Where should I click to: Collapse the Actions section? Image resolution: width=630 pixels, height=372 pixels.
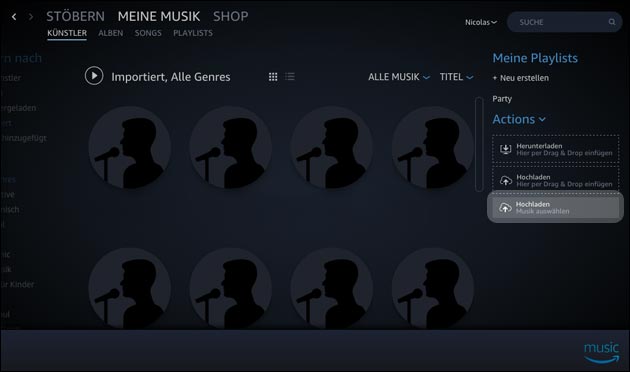tap(519, 119)
